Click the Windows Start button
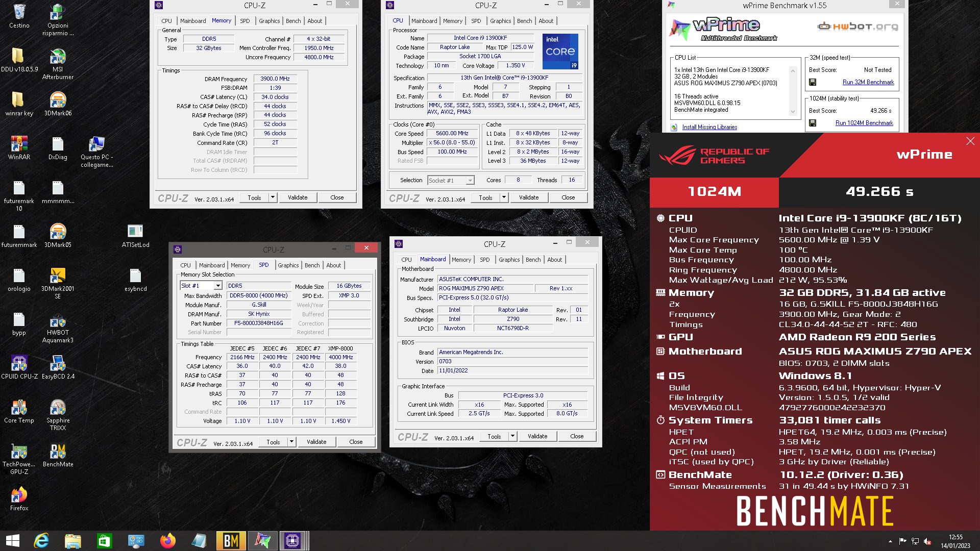The image size is (980, 551). point(12,541)
